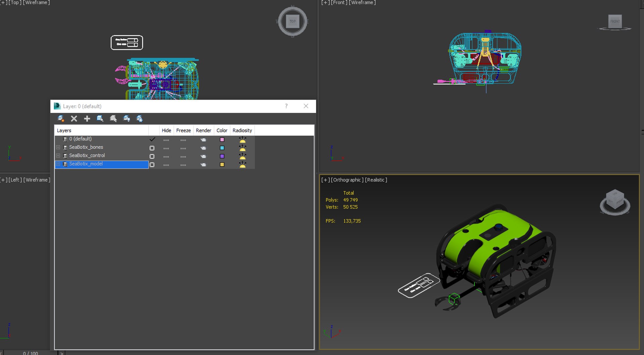Screen dimensions: 644x355
Task: Toggle Hide for the SeaBotix_bones layer
Action: [x=166, y=148]
